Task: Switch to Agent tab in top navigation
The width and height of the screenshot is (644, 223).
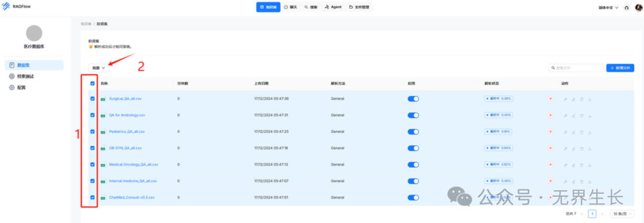Action: [x=333, y=7]
